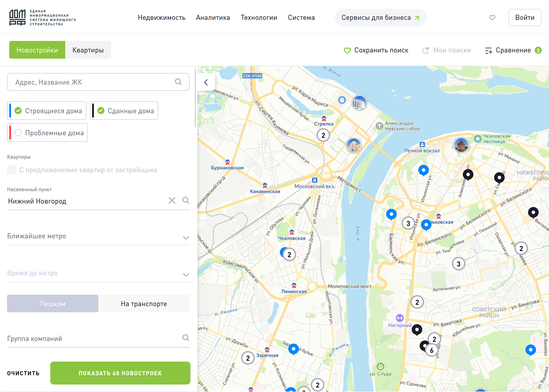Switch to Квартиры tab
549x392 pixels.
click(88, 50)
